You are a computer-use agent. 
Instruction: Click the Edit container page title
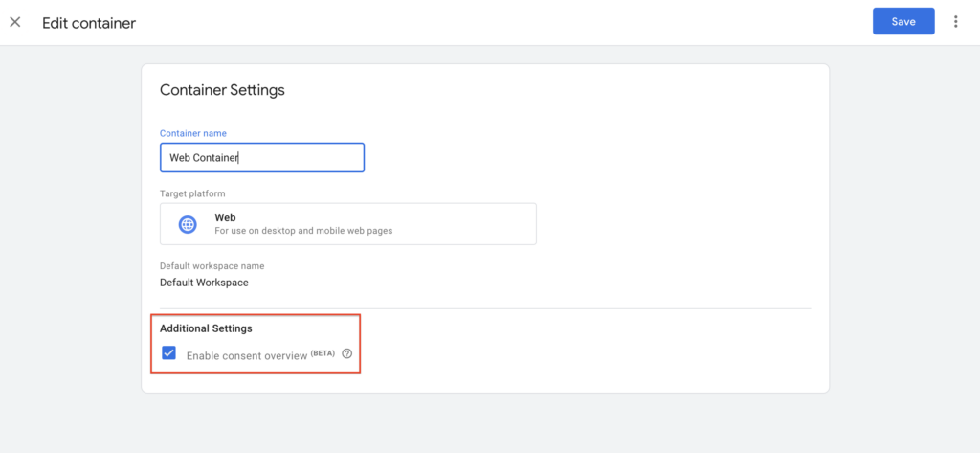click(89, 23)
